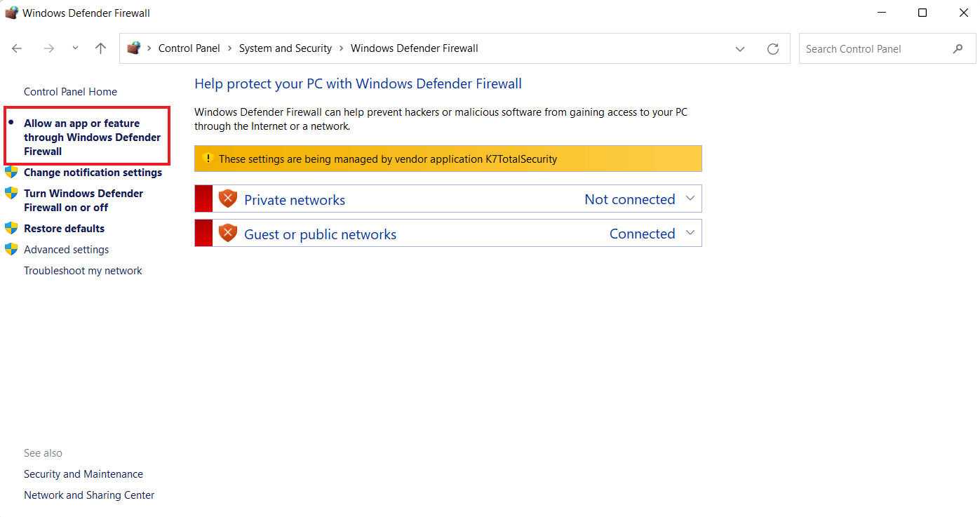
Task: Open Turn Windows Defender Firewall on or off
Action: [83, 200]
